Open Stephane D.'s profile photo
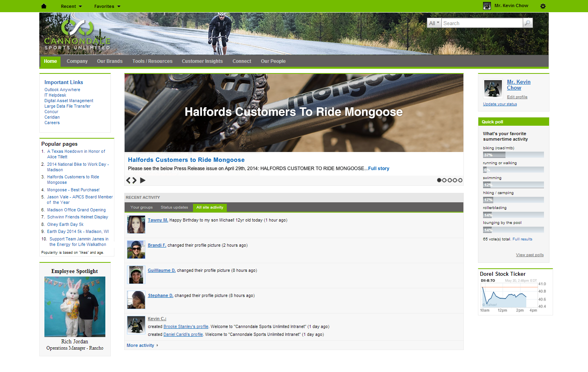 tap(136, 300)
